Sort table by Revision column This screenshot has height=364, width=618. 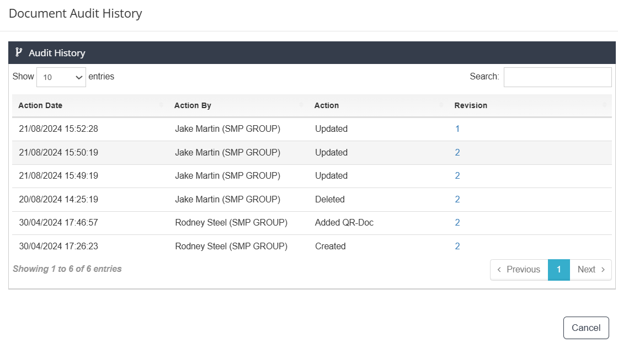tap(471, 105)
